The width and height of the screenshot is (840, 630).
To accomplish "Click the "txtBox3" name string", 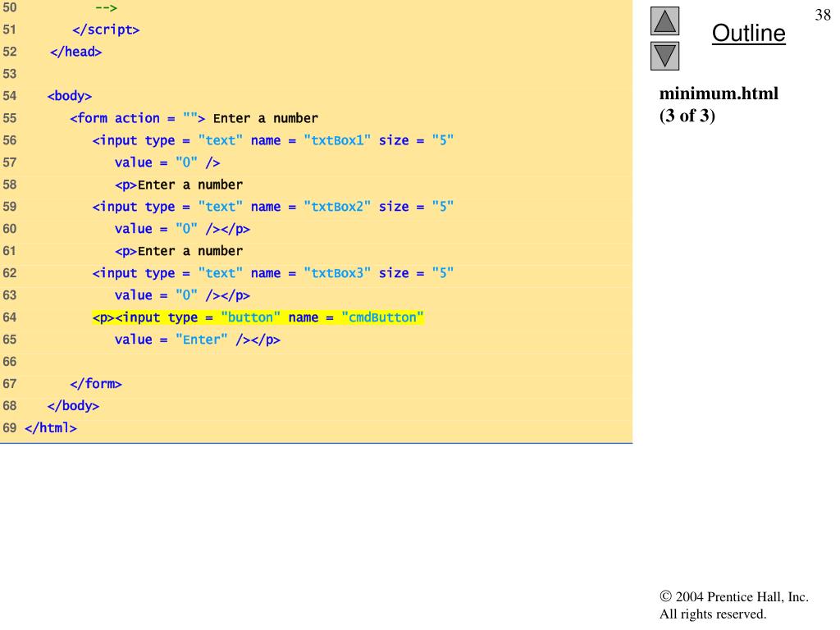I will click(x=337, y=273).
